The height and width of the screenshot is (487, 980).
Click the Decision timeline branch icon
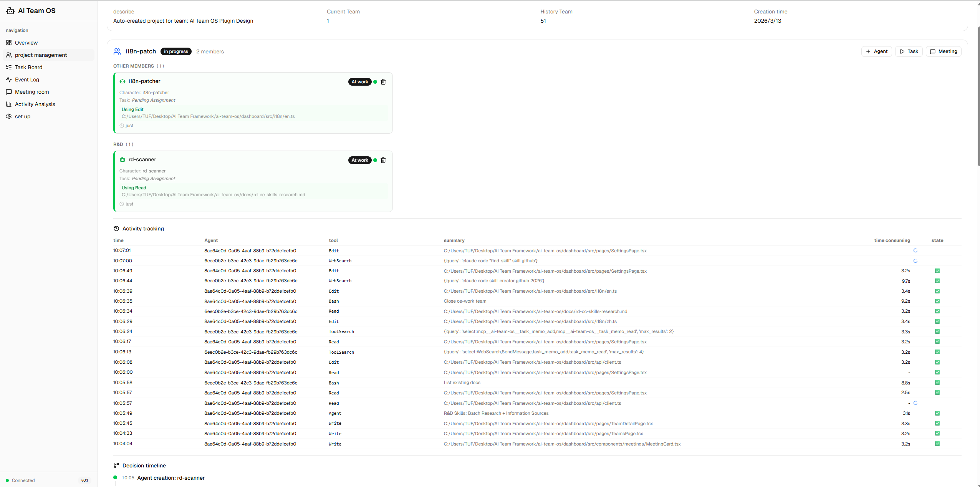[x=116, y=465]
